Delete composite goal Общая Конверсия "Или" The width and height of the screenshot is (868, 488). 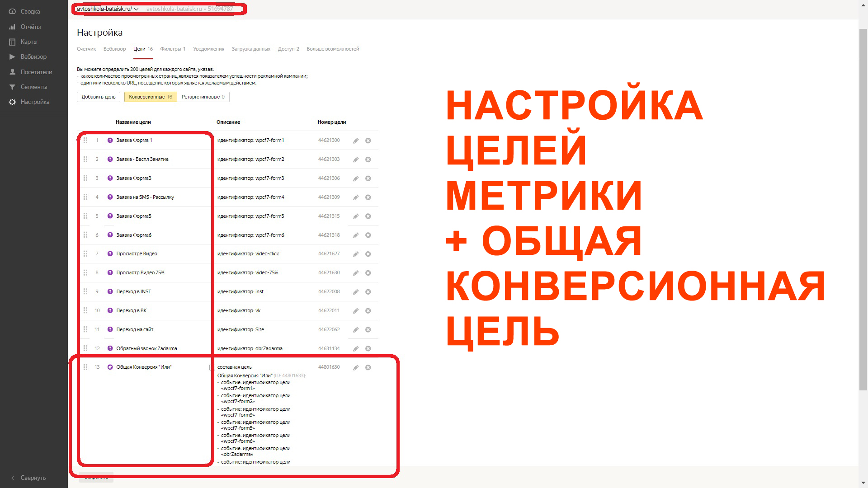[368, 368]
